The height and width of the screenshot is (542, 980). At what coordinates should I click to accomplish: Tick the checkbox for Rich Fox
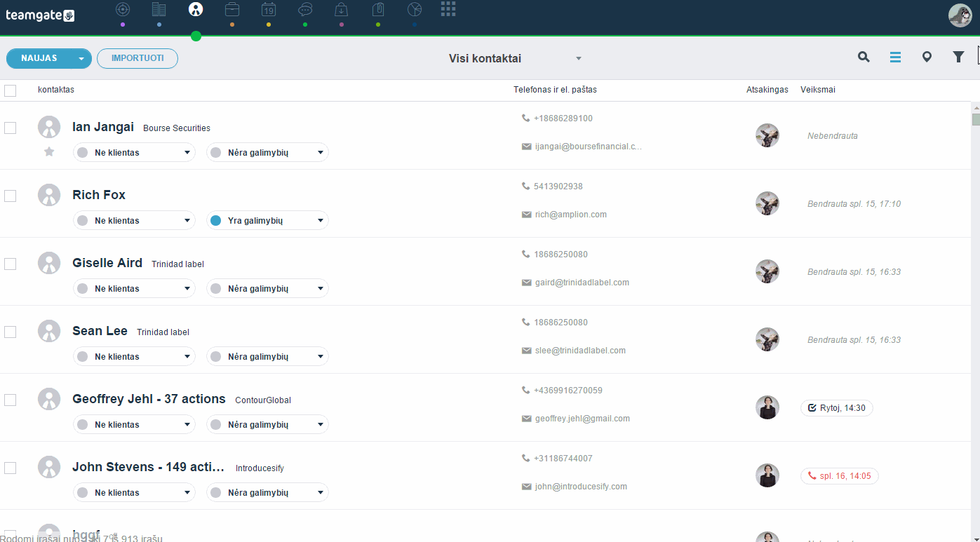(10, 196)
